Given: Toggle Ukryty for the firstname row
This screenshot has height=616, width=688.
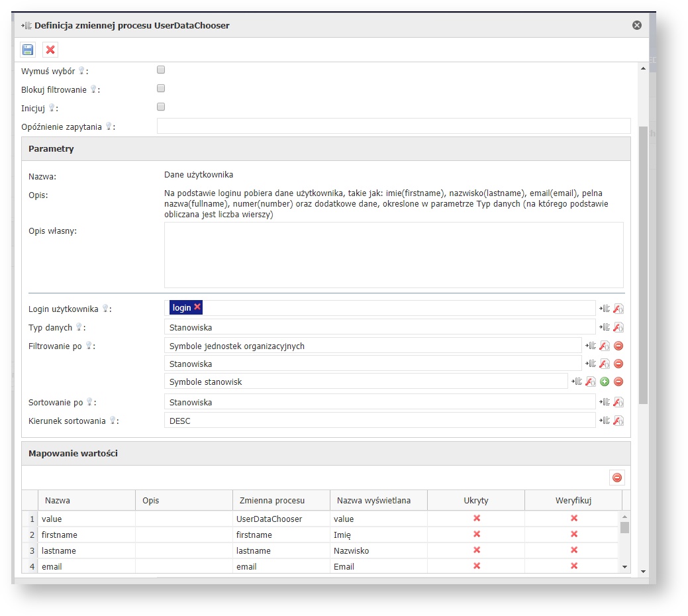Looking at the screenshot, I should pos(476,534).
